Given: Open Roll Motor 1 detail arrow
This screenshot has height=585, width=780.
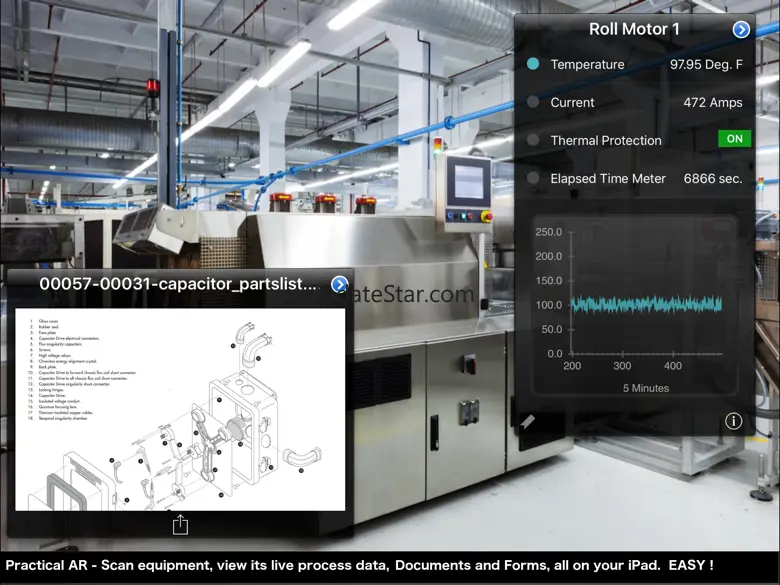Looking at the screenshot, I should pos(741,30).
